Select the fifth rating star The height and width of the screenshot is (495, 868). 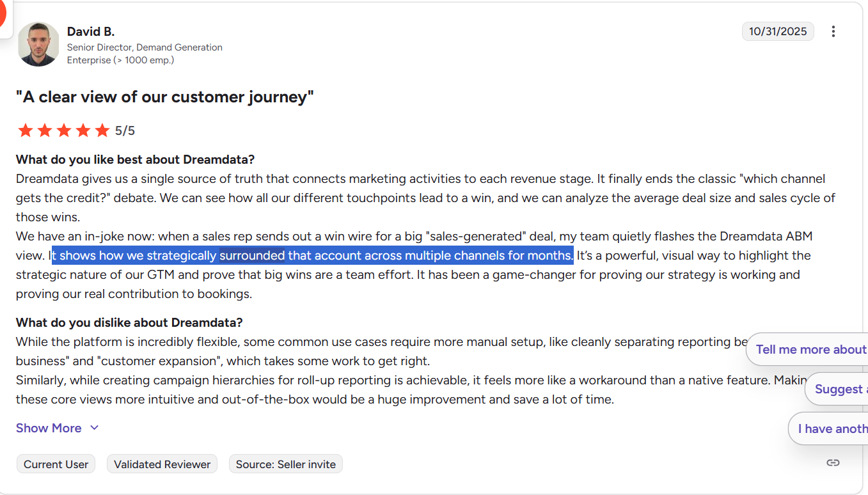tap(102, 130)
